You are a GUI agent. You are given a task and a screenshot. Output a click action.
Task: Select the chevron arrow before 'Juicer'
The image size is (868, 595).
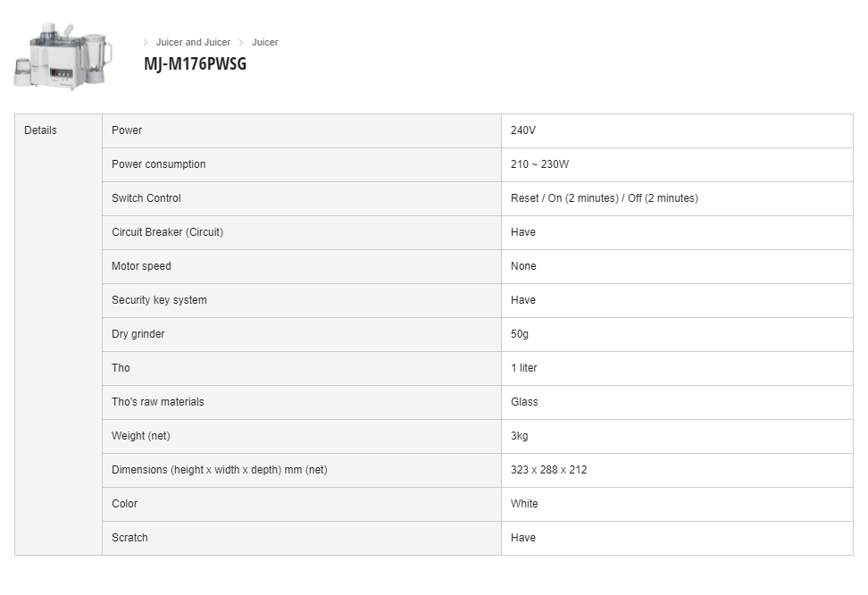tap(241, 42)
